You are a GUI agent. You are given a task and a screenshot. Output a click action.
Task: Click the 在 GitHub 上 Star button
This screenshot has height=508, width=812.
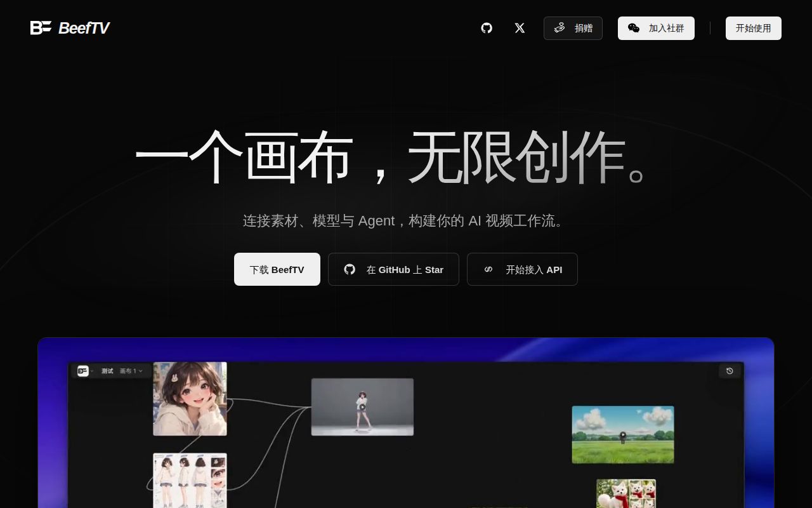pos(393,269)
